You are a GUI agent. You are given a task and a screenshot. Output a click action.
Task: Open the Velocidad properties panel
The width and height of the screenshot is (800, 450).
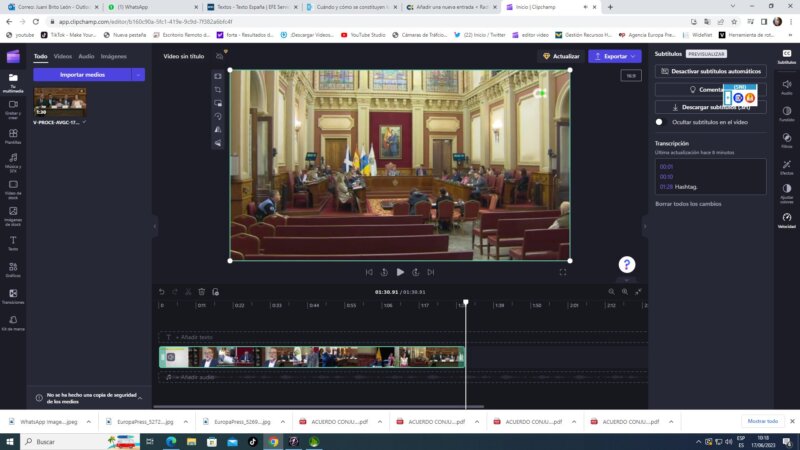787,220
